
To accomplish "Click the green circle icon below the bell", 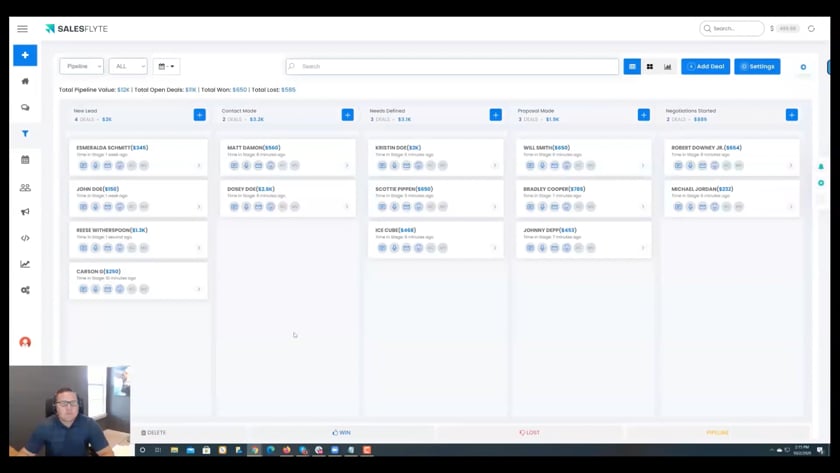I will click(x=821, y=183).
